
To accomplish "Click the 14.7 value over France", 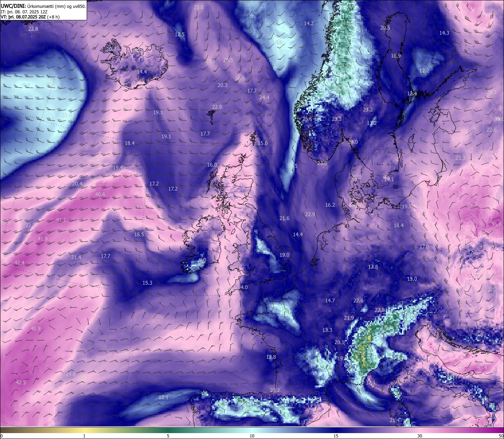I will [330, 300].
